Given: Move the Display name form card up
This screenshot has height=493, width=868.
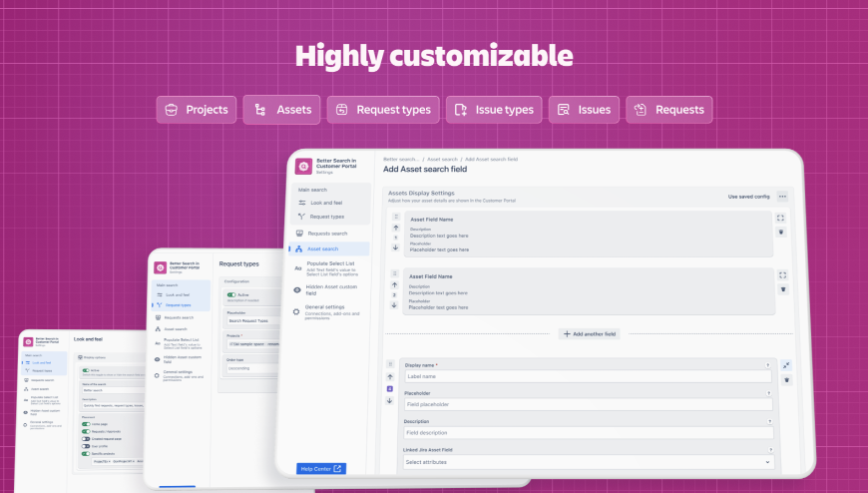Looking at the screenshot, I should [x=390, y=376].
